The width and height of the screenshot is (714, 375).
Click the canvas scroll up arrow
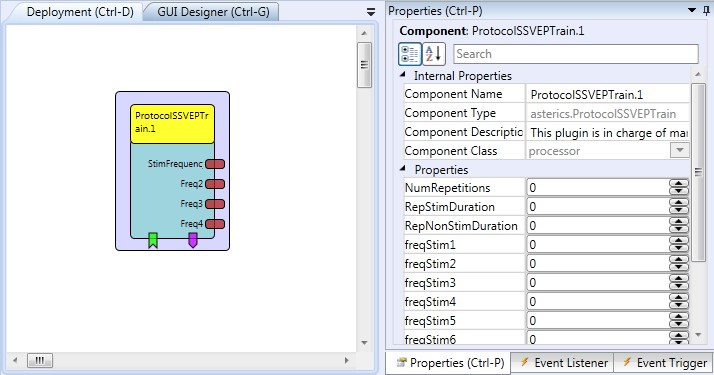tap(364, 33)
